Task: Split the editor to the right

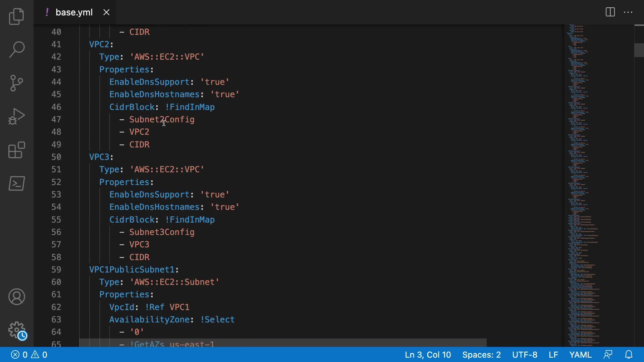Action: [610, 12]
